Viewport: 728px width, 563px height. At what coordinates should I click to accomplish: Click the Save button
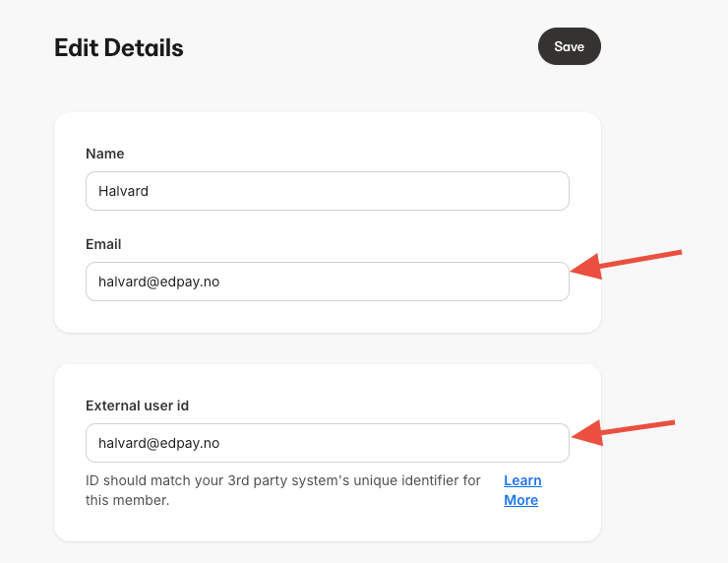[x=569, y=46]
